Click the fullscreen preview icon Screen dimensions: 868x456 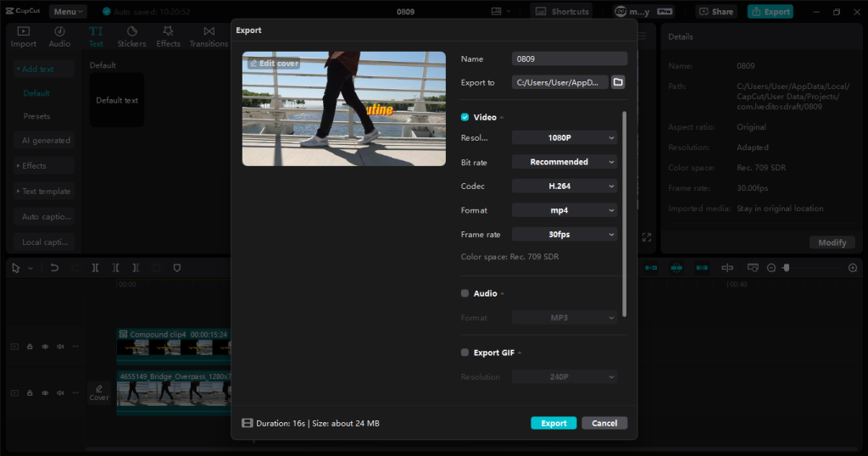coord(647,237)
